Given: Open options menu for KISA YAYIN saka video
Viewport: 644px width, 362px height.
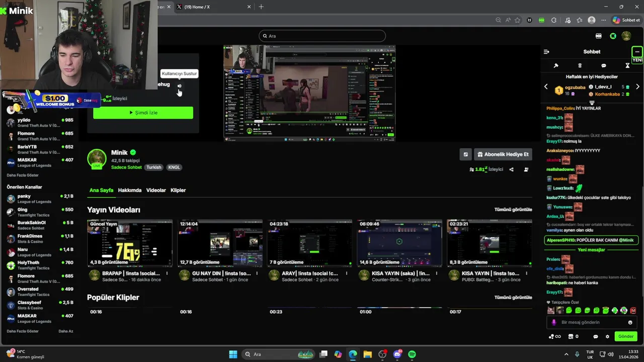Looking at the screenshot, I should 437,274.
